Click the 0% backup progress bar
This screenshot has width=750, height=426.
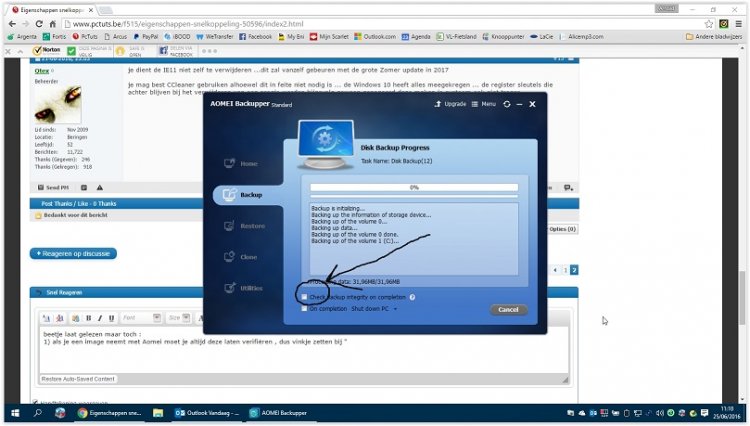414,187
